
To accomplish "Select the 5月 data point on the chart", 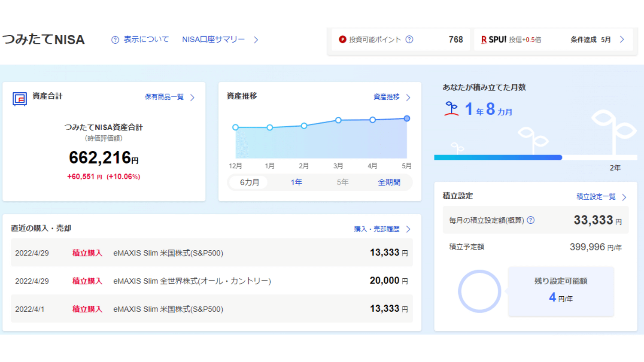I will pos(407,119).
